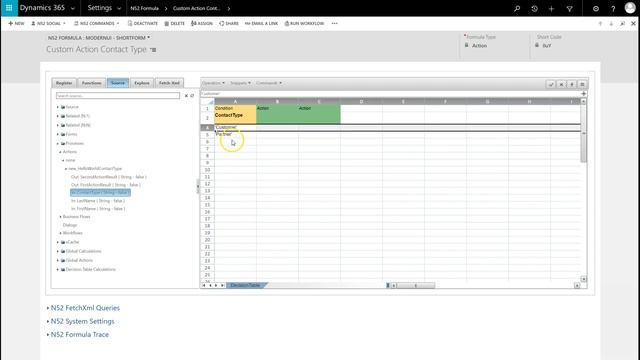Expand the xCache folder
Image resolution: width=640 pixels, height=360 pixels.
click(x=58, y=242)
